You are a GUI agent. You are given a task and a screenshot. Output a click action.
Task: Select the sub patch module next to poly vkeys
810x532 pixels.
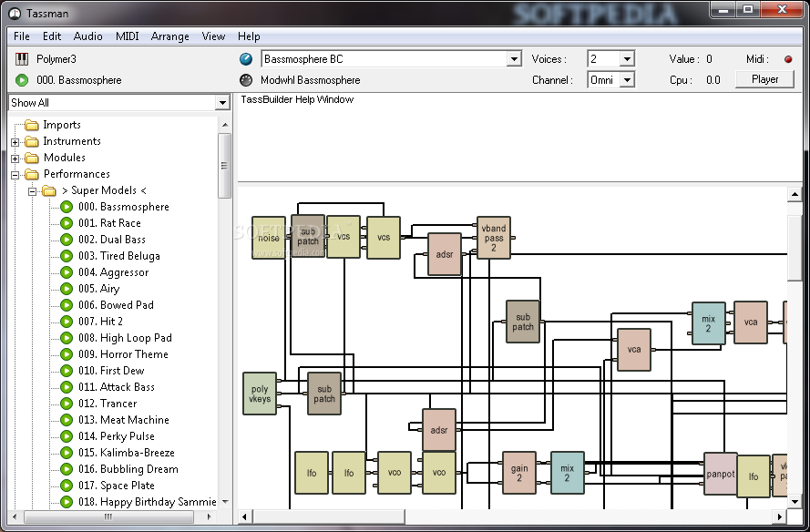(x=323, y=394)
